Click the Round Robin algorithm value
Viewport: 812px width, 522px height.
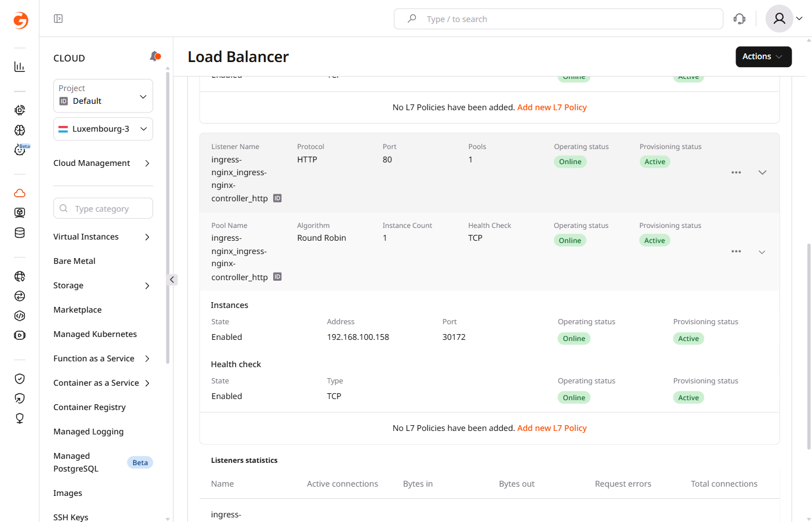coord(321,238)
